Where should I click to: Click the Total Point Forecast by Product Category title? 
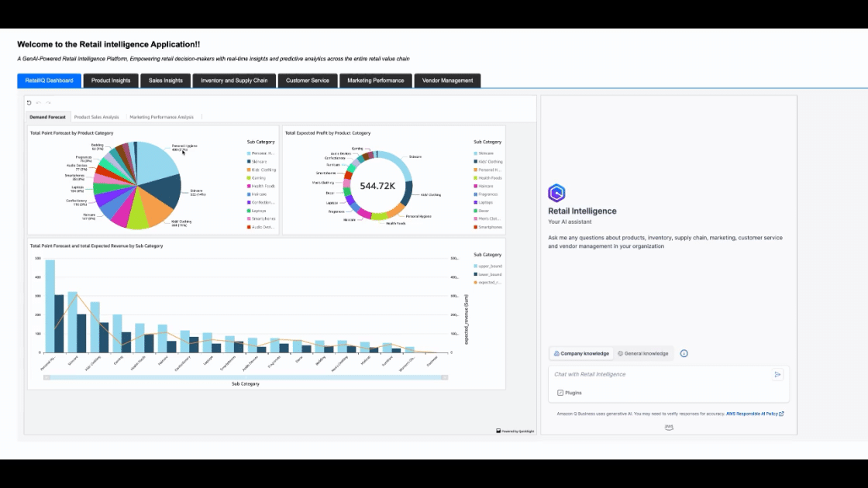[71, 133]
